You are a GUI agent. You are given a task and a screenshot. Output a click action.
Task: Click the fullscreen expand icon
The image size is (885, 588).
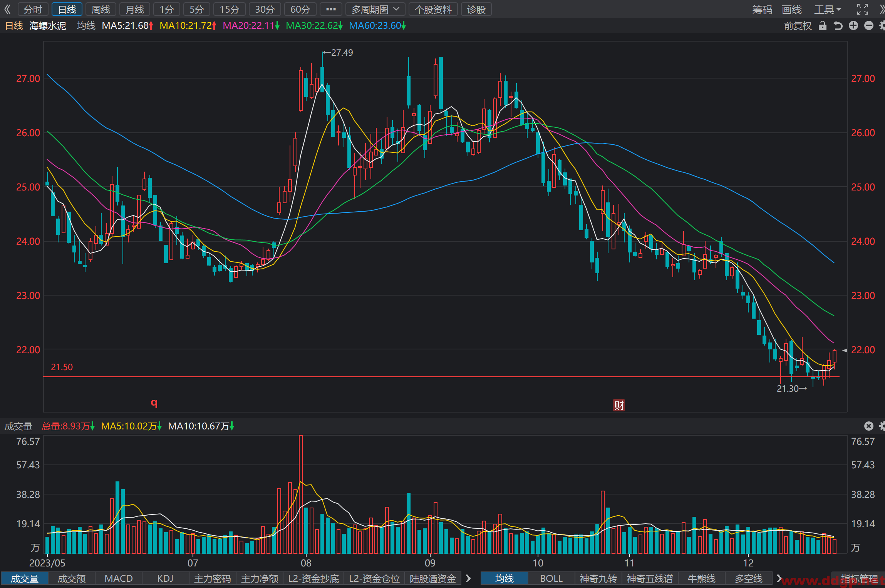(x=863, y=9)
